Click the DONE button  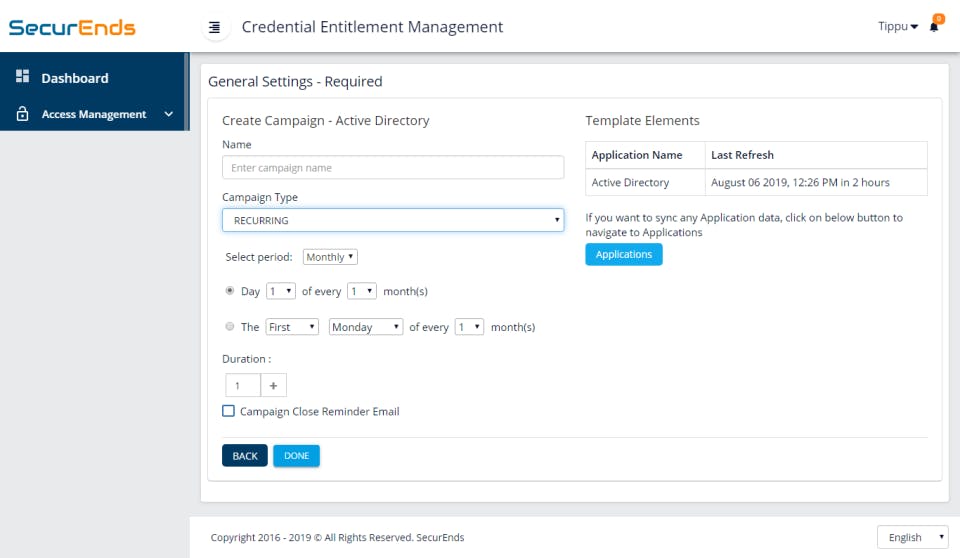coord(296,456)
